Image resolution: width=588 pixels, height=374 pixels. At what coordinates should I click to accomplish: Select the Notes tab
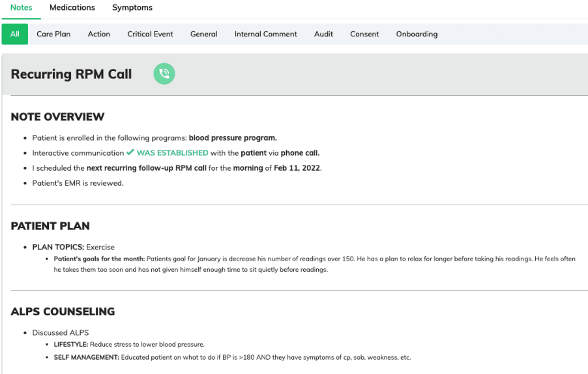click(22, 8)
